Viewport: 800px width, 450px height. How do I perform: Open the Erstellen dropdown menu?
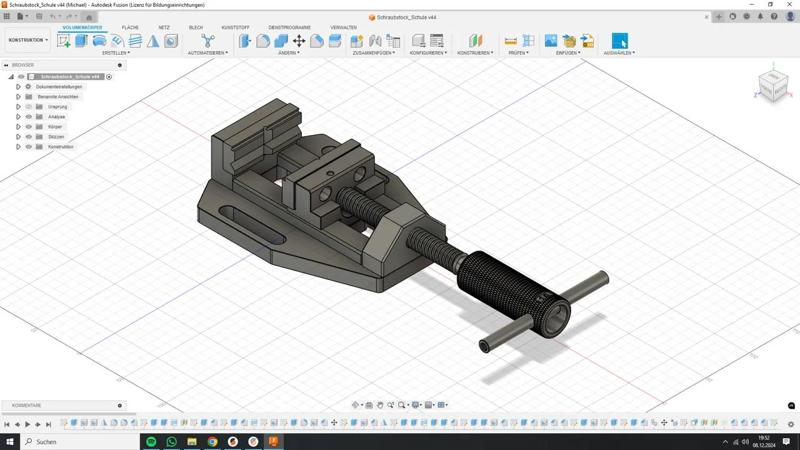pos(116,53)
